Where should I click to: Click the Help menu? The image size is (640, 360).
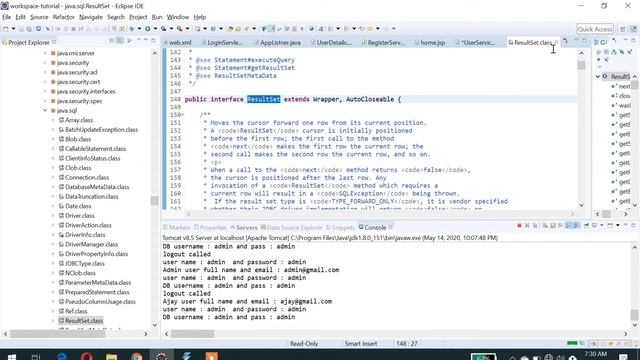(x=200, y=17)
